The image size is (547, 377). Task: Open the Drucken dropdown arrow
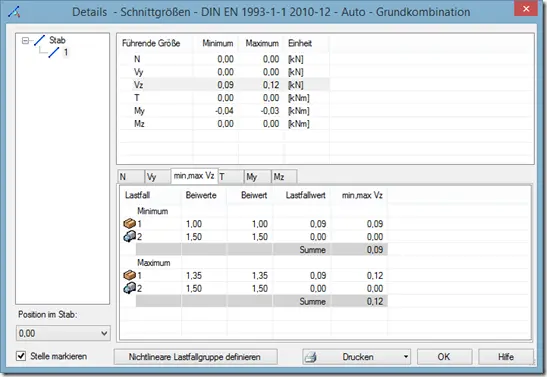(x=406, y=357)
